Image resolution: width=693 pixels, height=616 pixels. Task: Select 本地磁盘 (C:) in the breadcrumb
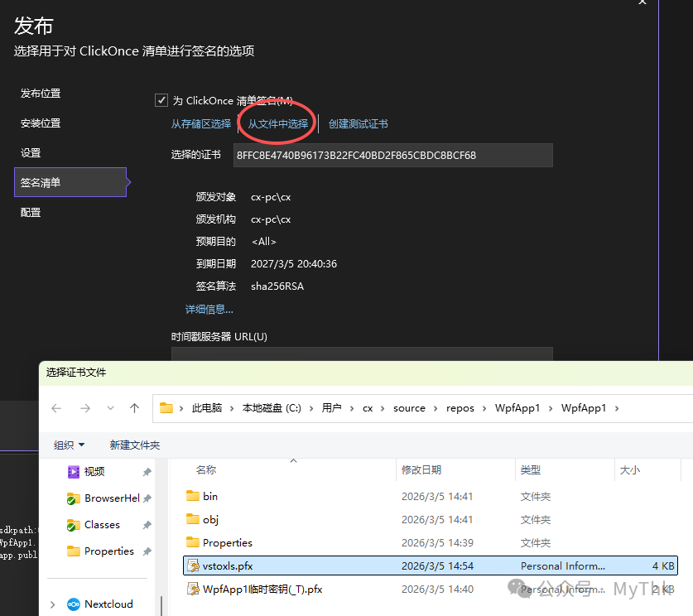pos(272,408)
